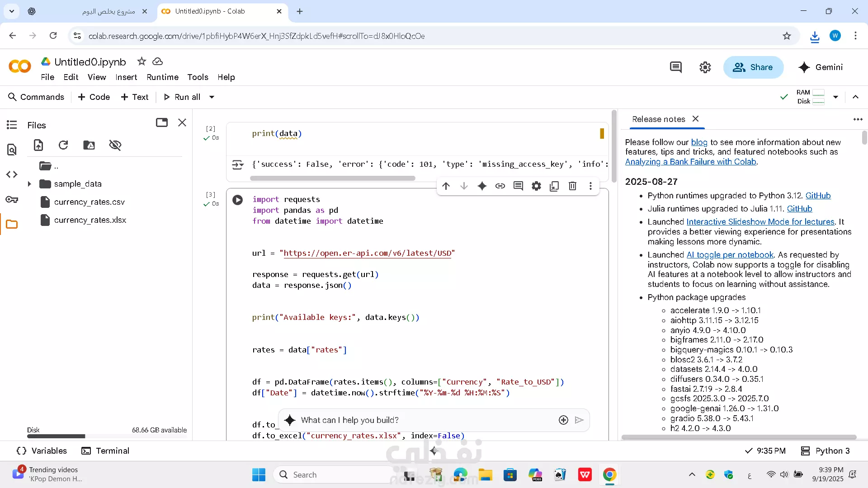Run the cell importing requests
Image resolution: width=868 pixels, height=488 pixels.
point(237,200)
